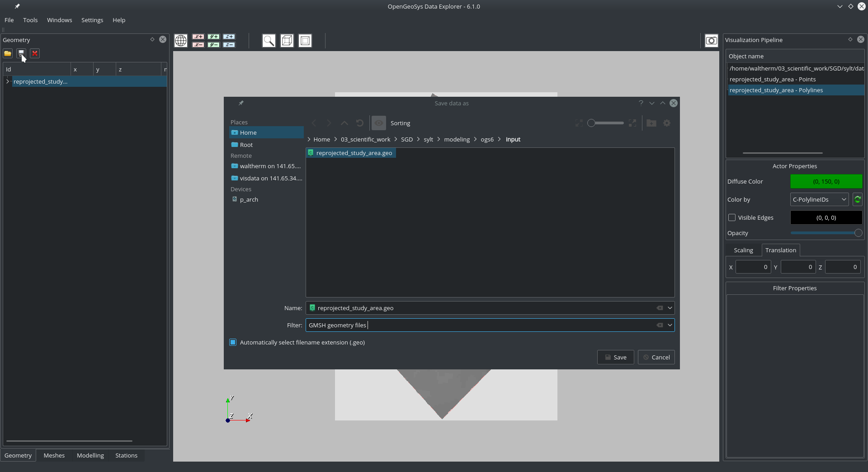Image resolution: width=868 pixels, height=472 pixels.
Task: Set camera to x+ view direction
Action: click(x=198, y=37)
